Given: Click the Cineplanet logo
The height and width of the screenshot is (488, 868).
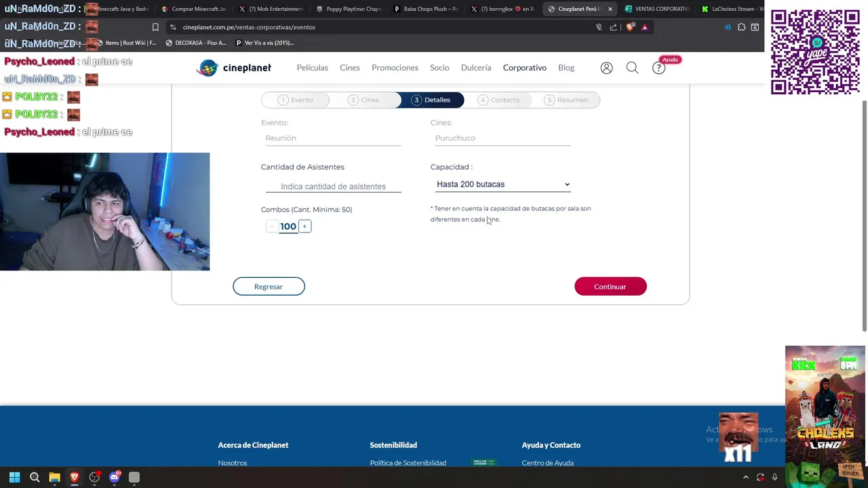Looking at the screenshot, I should pyautogui.click(x=234, y=68).
